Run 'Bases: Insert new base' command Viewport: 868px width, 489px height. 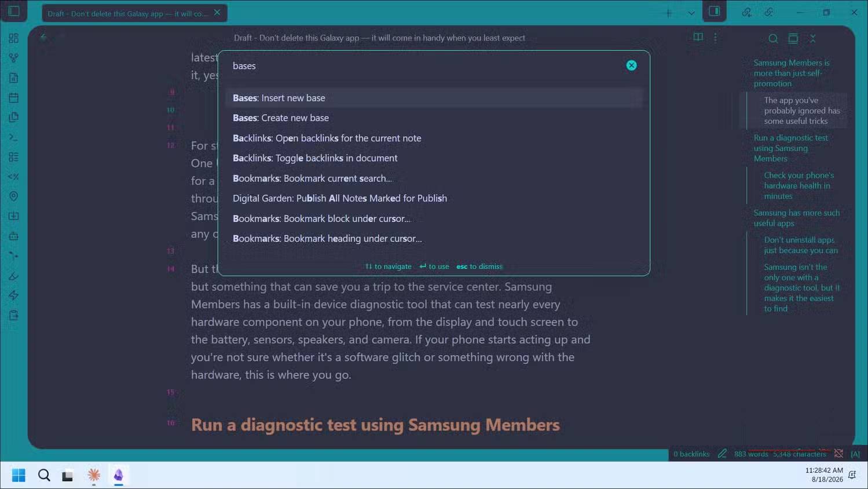pyautogui.click(x=434, y=98)
